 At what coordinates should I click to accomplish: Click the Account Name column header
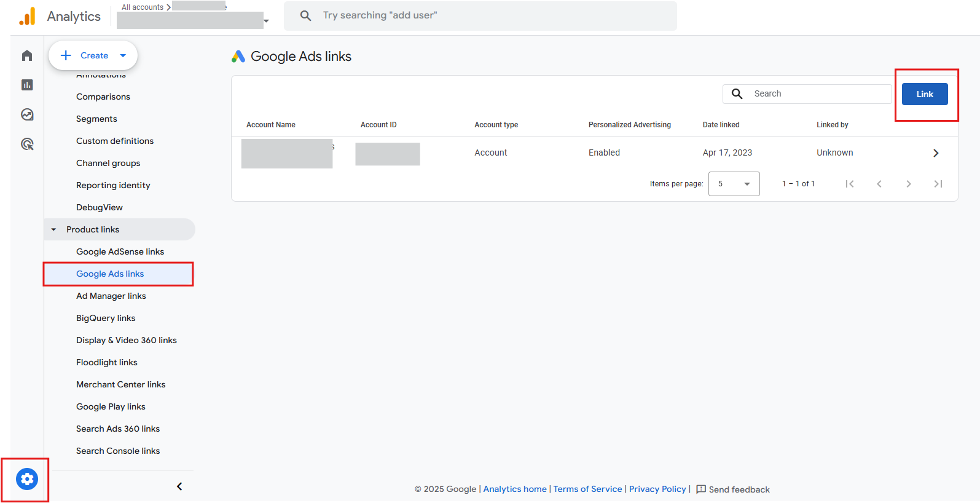(x=271, y=125)
